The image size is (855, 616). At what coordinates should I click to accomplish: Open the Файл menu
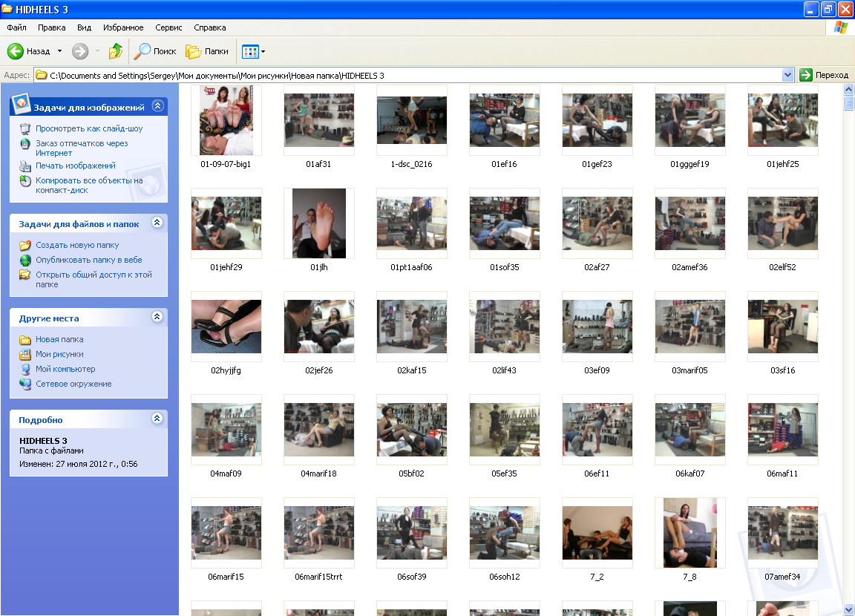[x=16, y=27]
